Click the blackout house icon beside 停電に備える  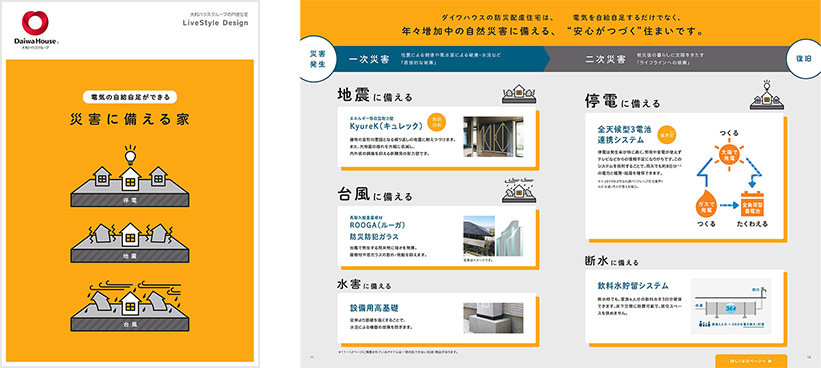coord(766,95)
